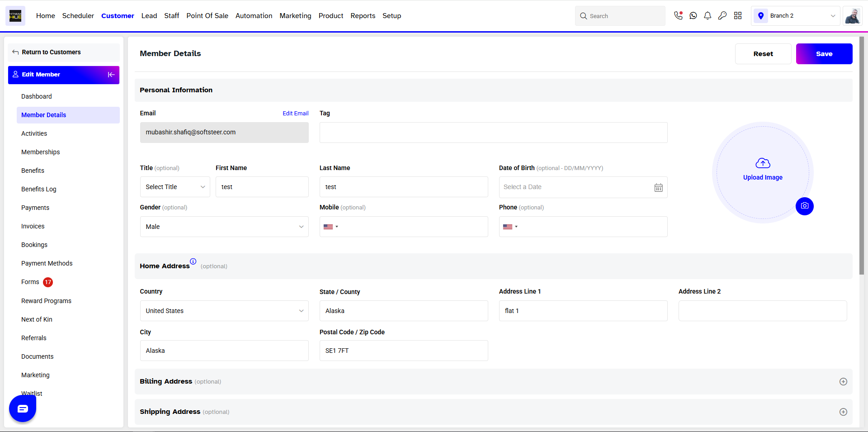Image resolution: width=868 pixels, height=432 pixels.
Task: Click the key icon in header
Action: coord(722,16)
